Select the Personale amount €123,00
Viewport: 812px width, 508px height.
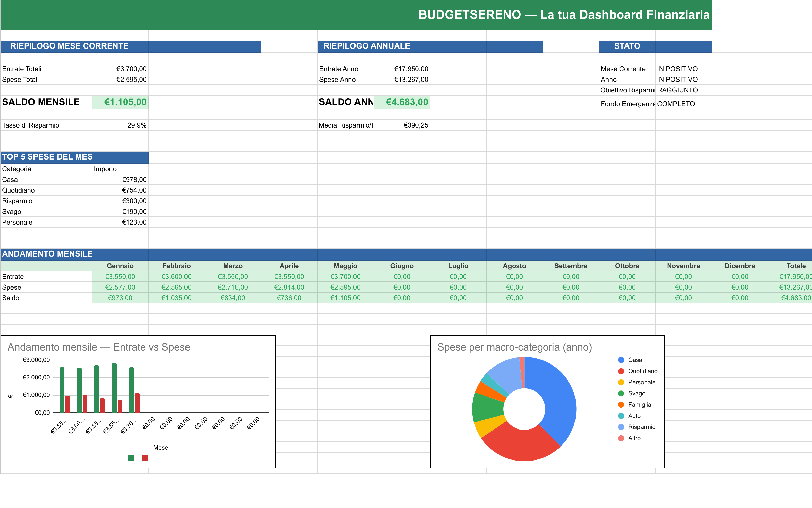coord(120,223)
